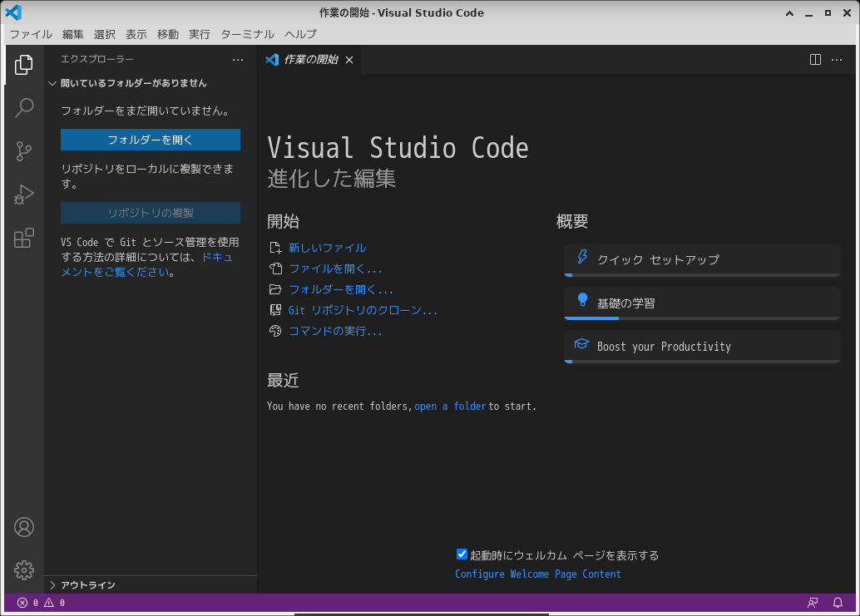Click the 開始 section heading
The image size is (860, 616).
pyautogui.click(x=283, y=221)
